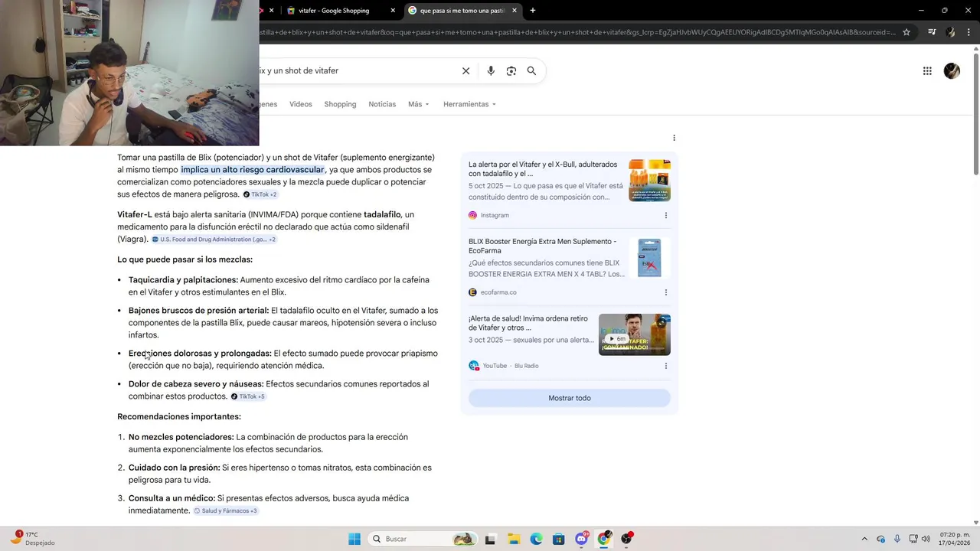Image resolution: width=980 pixels, height=551 pixels.
Task: Open TikTok +5 source chip
Action: point(248,396)
